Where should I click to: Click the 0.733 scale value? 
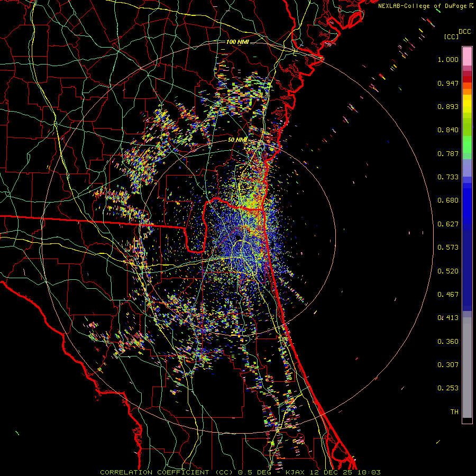(448, 177)
